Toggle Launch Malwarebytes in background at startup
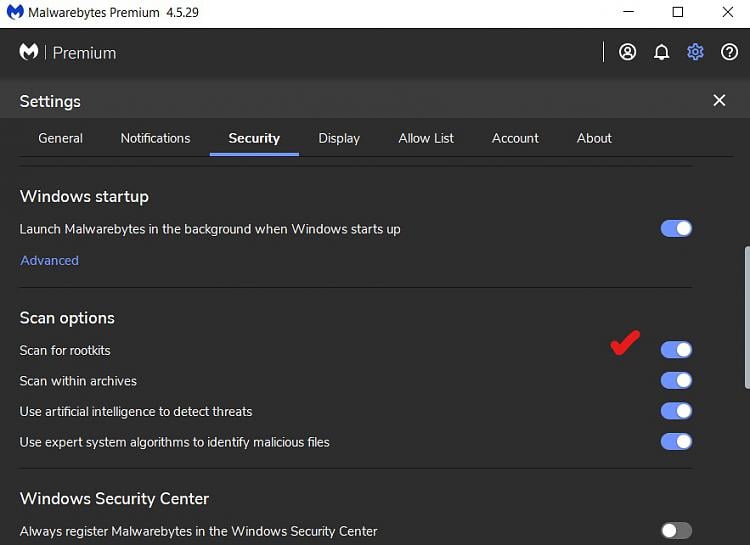 point(676,229)
